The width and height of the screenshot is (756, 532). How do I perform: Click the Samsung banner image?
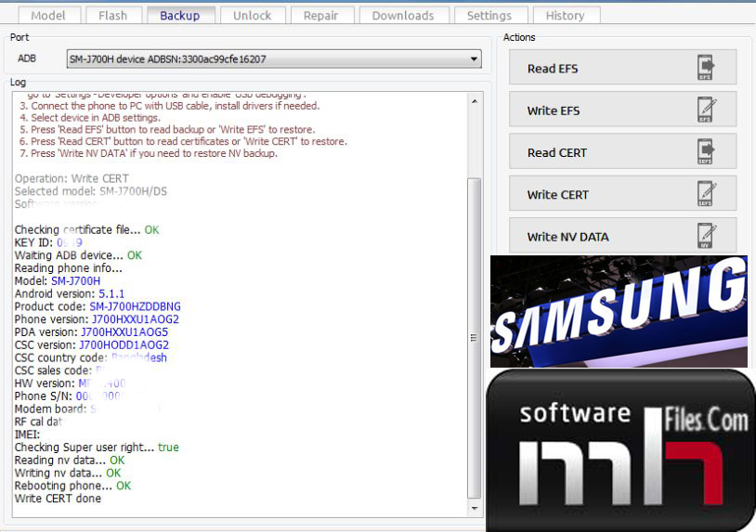coord(619,311)
